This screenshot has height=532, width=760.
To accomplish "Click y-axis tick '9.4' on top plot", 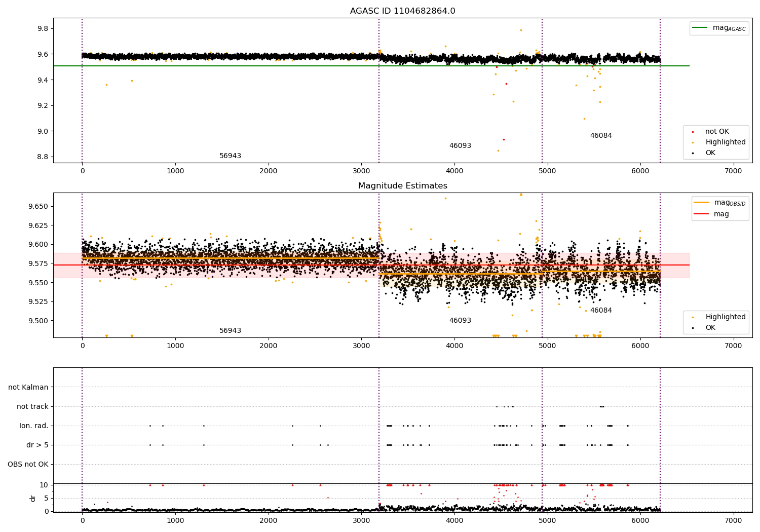I will pos(43,80).
